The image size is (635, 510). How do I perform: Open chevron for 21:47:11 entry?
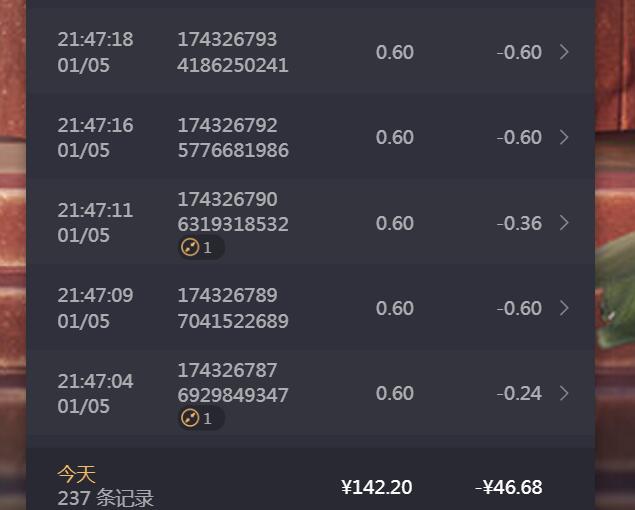564,223
